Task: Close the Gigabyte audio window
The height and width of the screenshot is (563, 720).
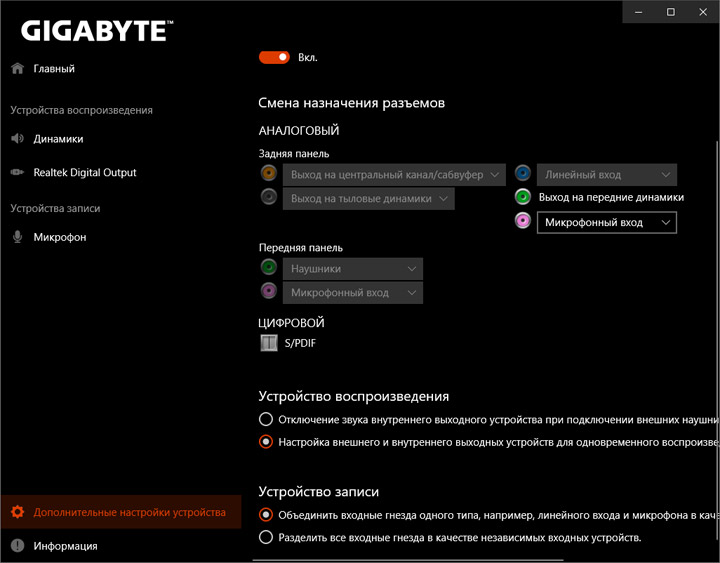Action: coord(703,12)
